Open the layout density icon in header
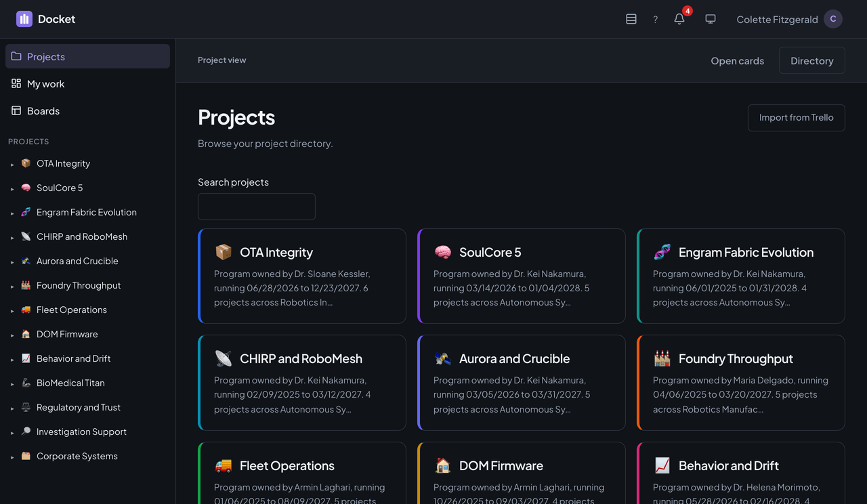This screenshot has height=504, width=867. (x=631, y=19)
